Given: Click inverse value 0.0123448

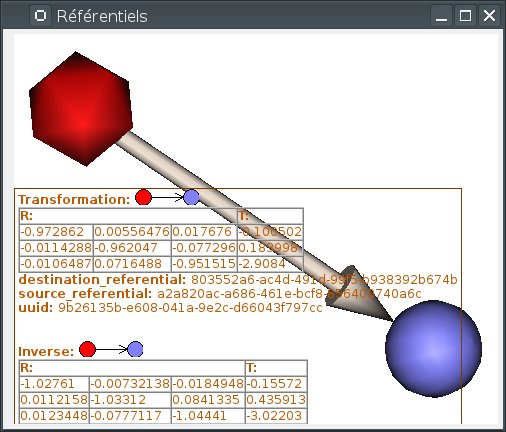Looking at the screenshot, I should [x=54, y=416].
